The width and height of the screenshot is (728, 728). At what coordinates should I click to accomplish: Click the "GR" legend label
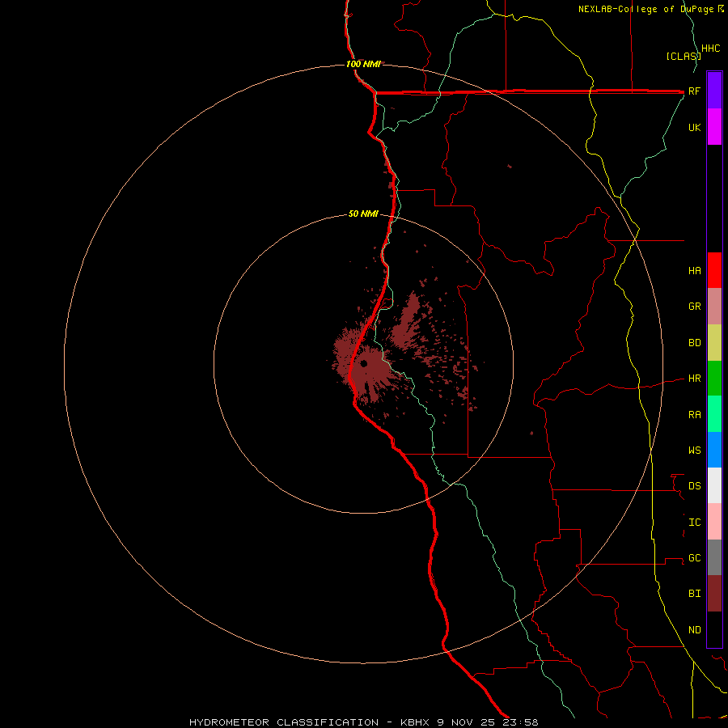tap(694, 307)
